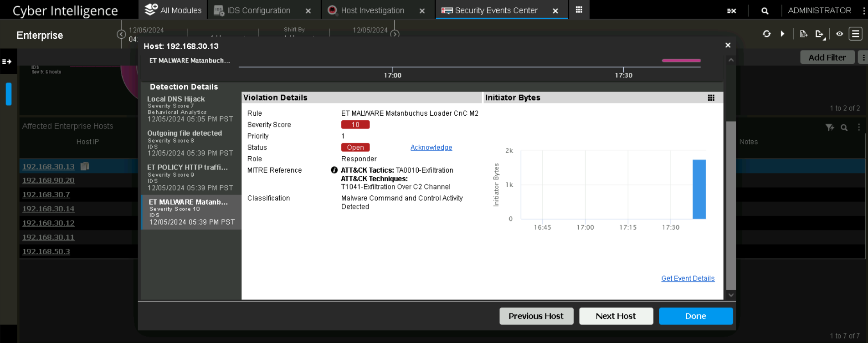Expand the left sidebar arrow panel
Viewport: 868px width, 343px height.
click(7, 61)
